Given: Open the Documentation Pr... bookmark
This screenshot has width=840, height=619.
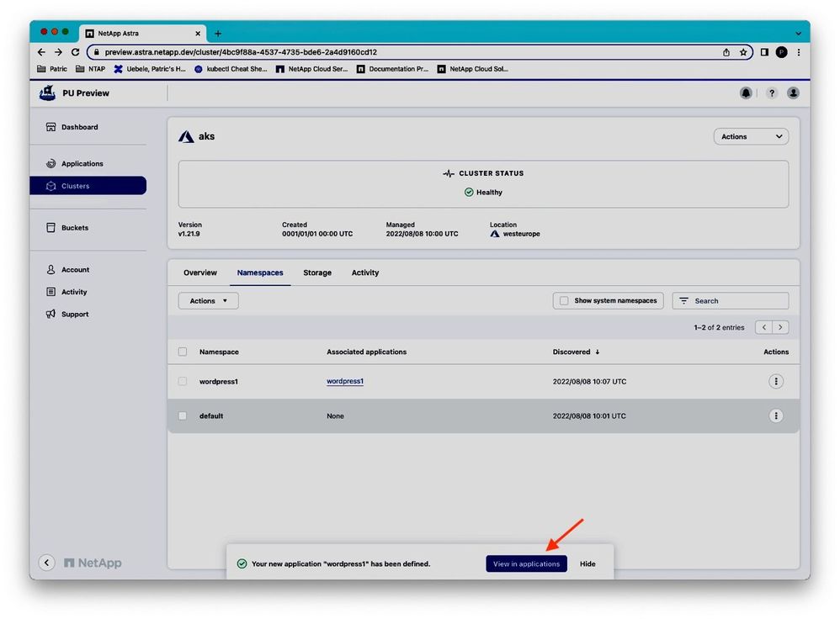Looking at the screenshot, I should coord(393,68).
